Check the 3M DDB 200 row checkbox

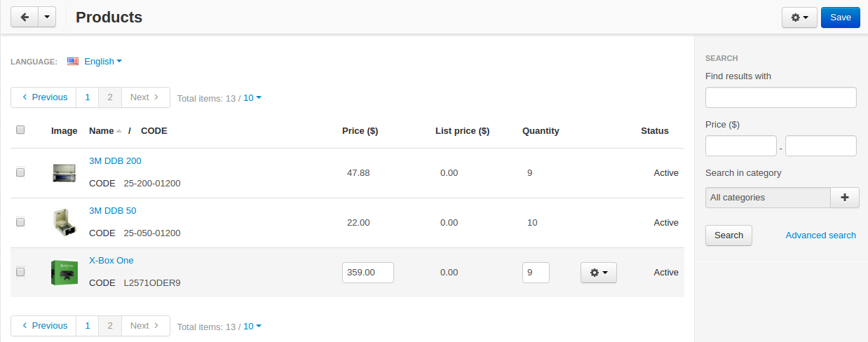pyautogui.click(x=20, y=172)
